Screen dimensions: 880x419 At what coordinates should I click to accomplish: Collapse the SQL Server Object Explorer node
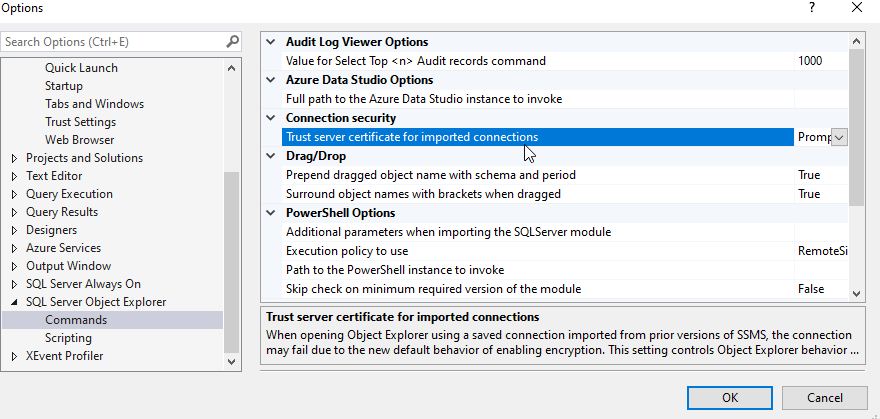tap(14, 302)
